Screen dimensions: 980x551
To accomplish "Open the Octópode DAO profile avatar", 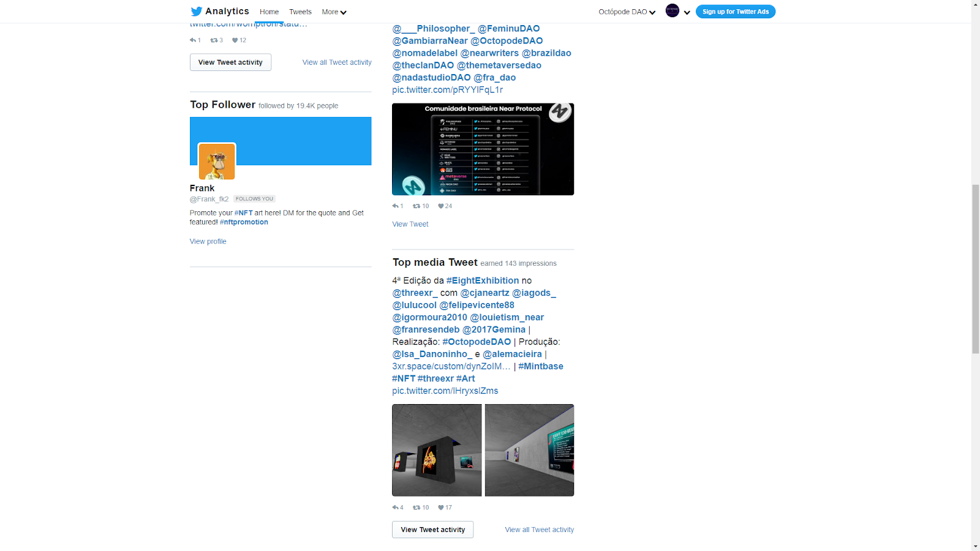I will [673, 10].
